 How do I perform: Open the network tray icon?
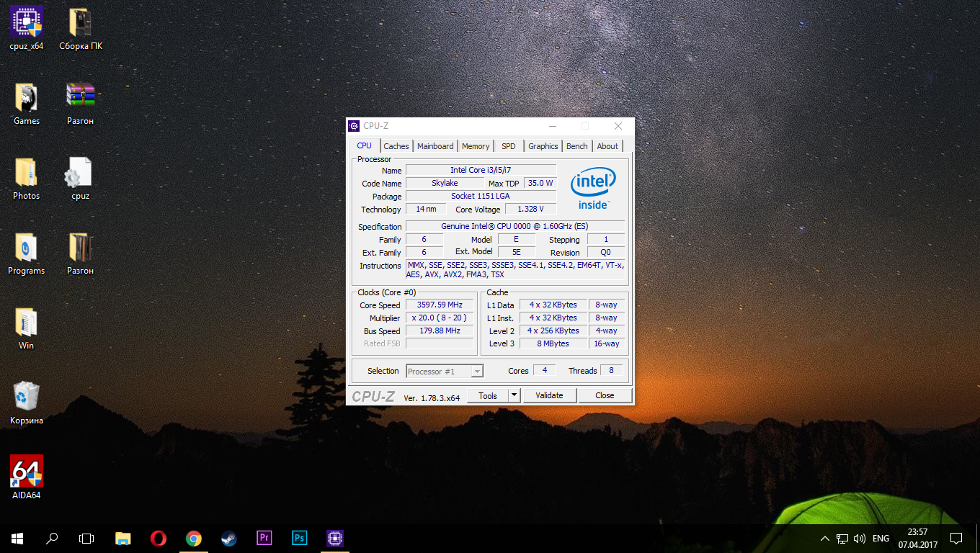tap(842, 538)
